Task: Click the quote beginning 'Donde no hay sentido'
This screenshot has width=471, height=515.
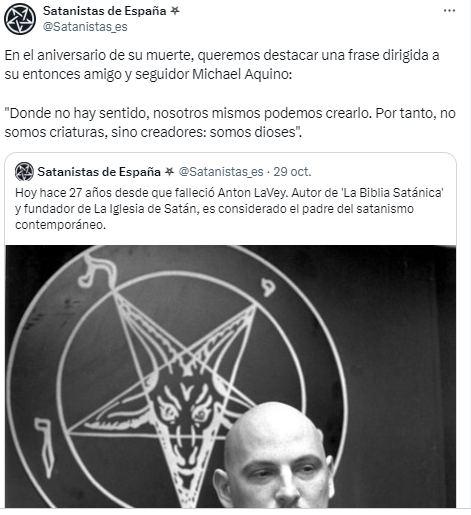Action: coord(230,123)
